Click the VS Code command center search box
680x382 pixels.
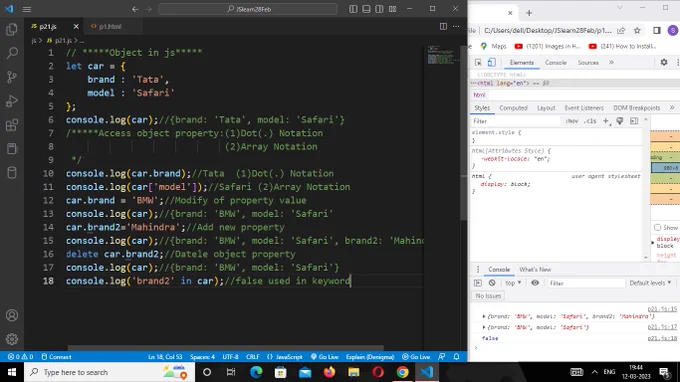click(x=248, y=9)
